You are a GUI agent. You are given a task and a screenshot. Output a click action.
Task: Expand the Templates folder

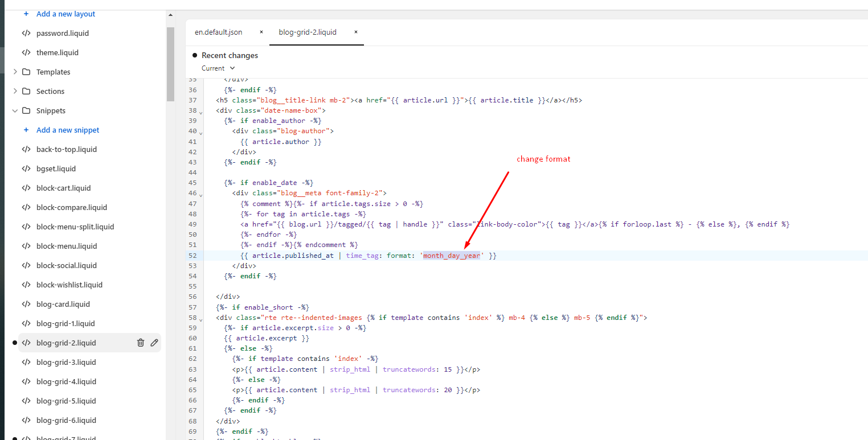click(x=15, y=72)
